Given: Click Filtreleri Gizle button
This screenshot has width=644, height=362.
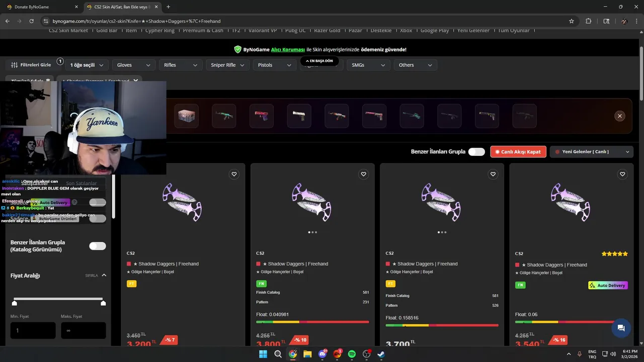Looking at the screenshot, I should tap(31, 65).
